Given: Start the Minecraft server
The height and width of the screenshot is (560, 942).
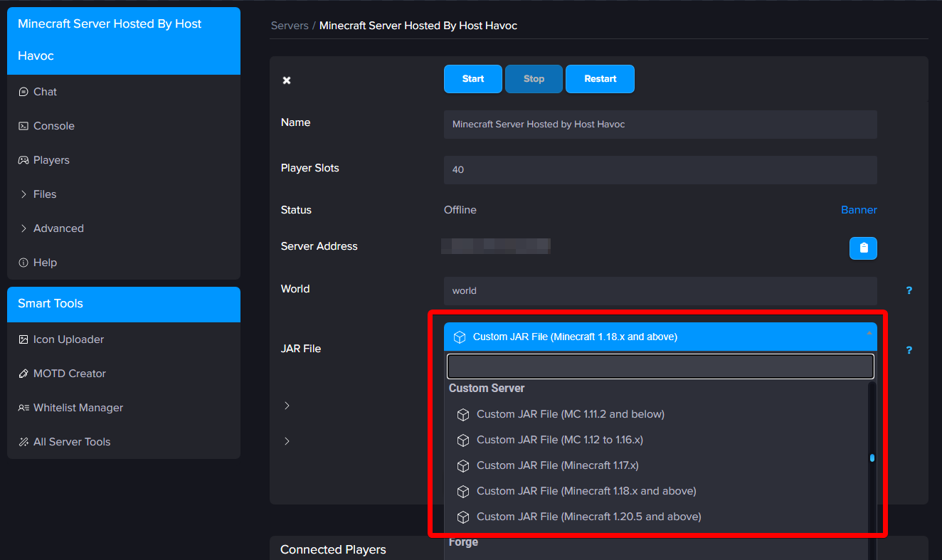Looking at the screenshot, I should pos(473,79).
